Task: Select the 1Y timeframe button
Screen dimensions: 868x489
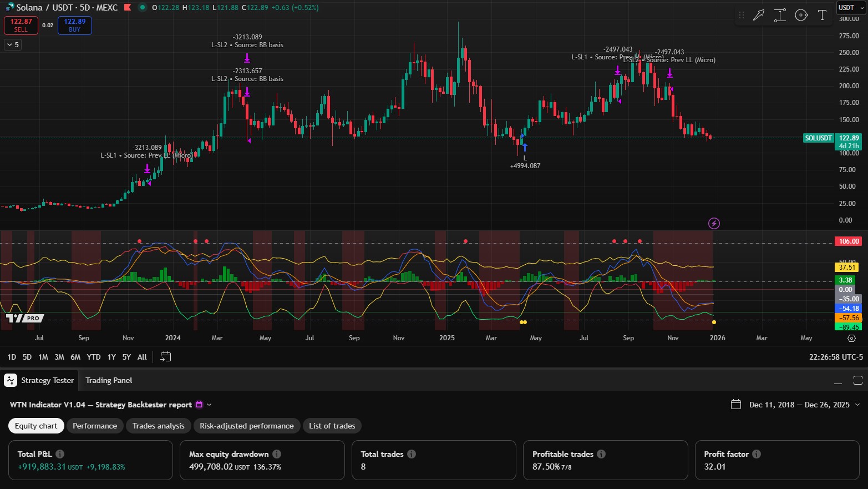Action: [111, 357]
